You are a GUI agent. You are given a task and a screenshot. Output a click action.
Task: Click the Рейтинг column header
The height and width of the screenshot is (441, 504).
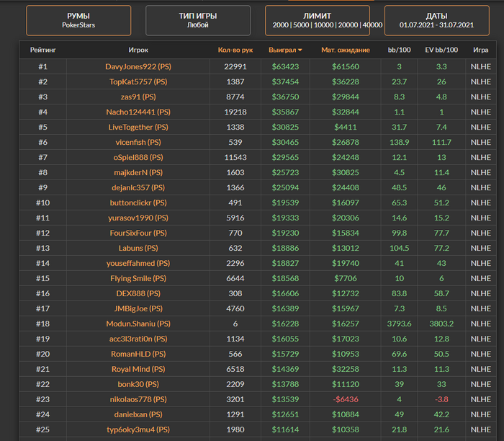(42, 50)
